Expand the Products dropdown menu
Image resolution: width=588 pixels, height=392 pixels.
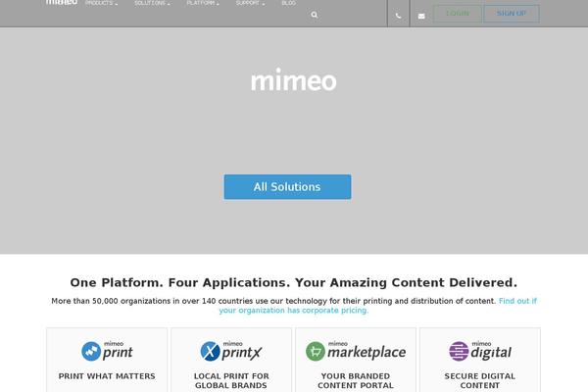[101, 3]
